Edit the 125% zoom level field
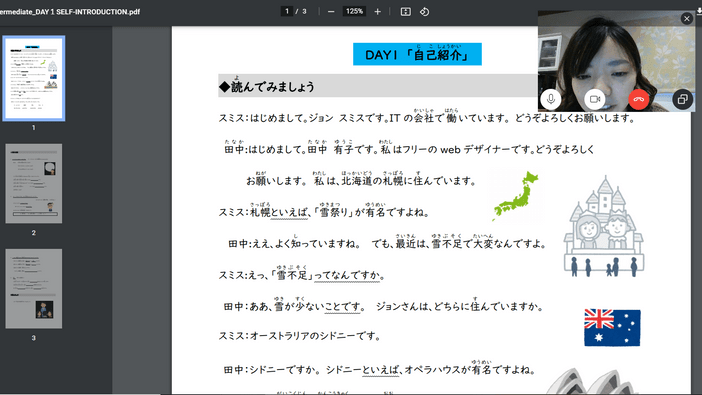The image size is (702, 395). coord(354,11)
